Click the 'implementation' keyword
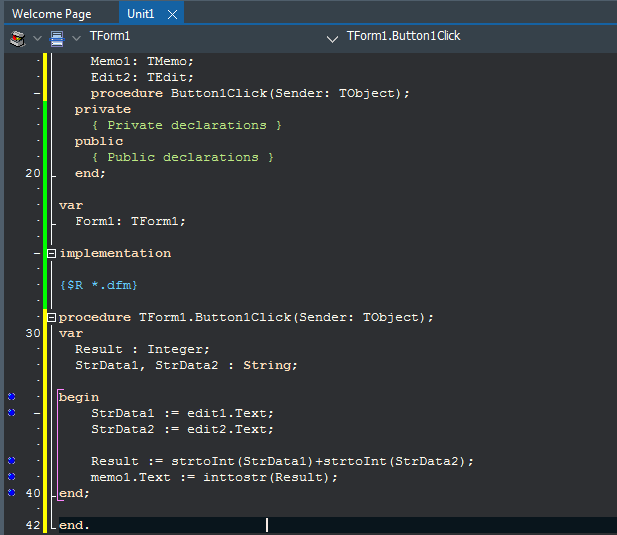 coord(115,253)
